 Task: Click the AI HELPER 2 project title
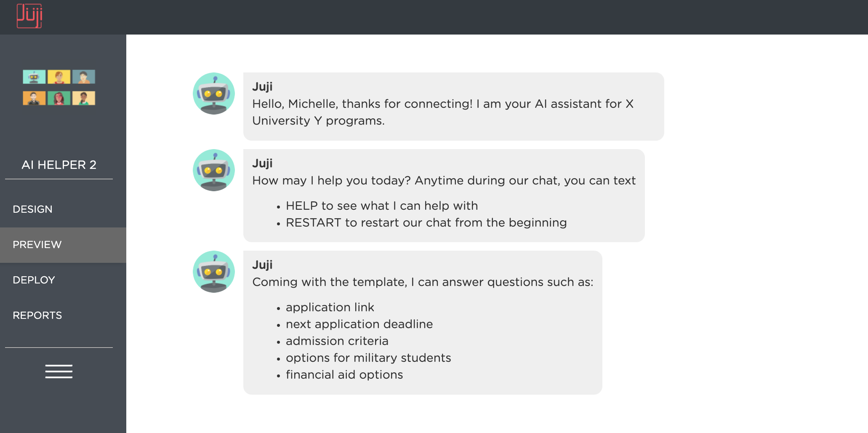59,165
